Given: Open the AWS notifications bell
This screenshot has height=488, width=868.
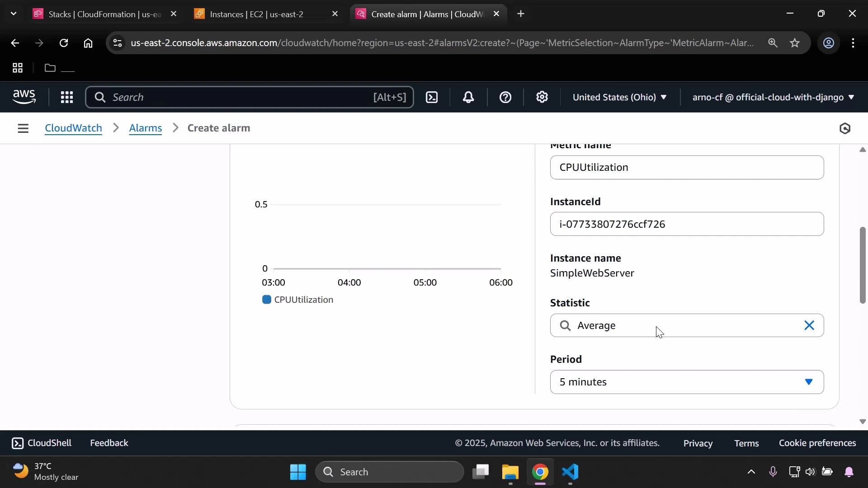Looking at the screenshot, I should tap(468, 97).
